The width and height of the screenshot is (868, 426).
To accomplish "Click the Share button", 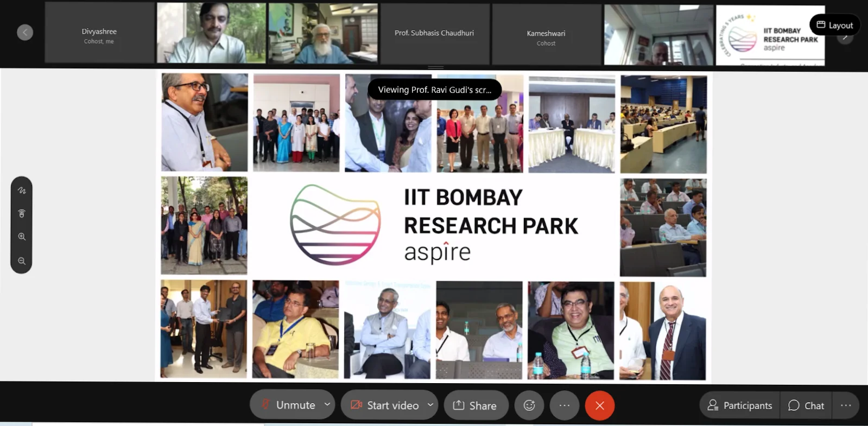I will [x=476, y=405].
